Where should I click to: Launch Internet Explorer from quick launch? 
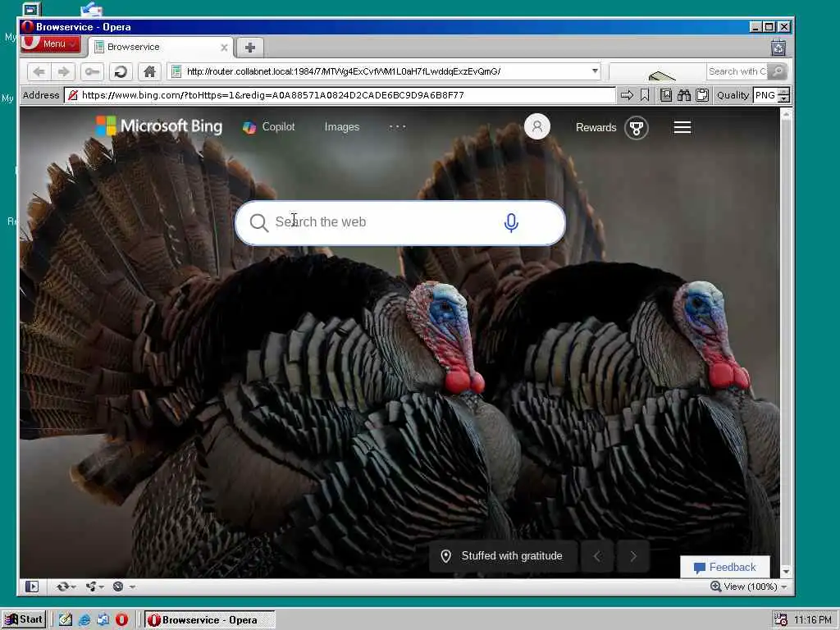click(84, 620)
